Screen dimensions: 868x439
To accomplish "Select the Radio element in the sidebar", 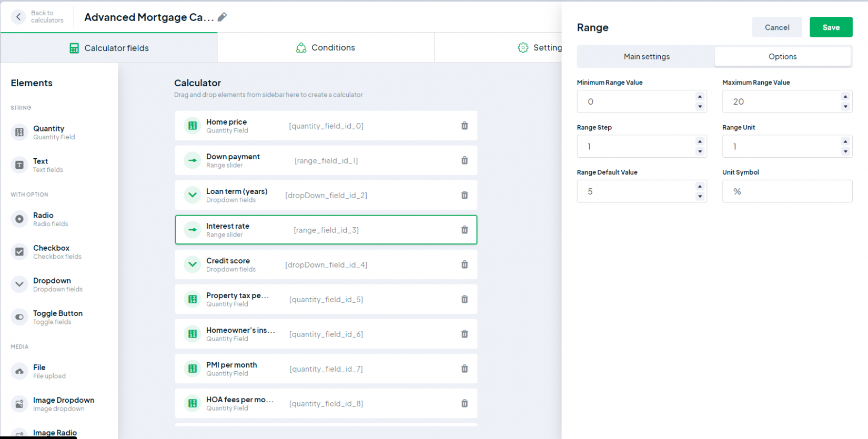I will (43, 219).
